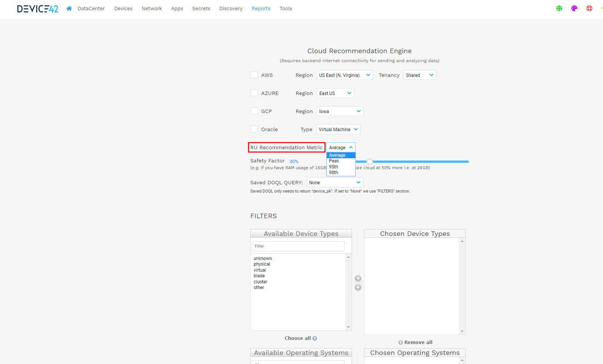Open Oracle Type Virtual Machine dropdown
The image size is (603, 364).
338,129
